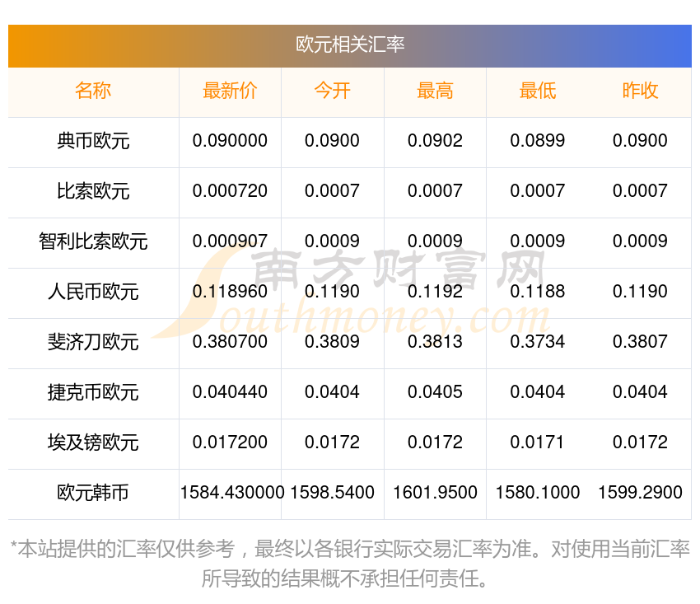Click the 最低 column header
This screenshot has width=700, height=604.
click(538, 91)
